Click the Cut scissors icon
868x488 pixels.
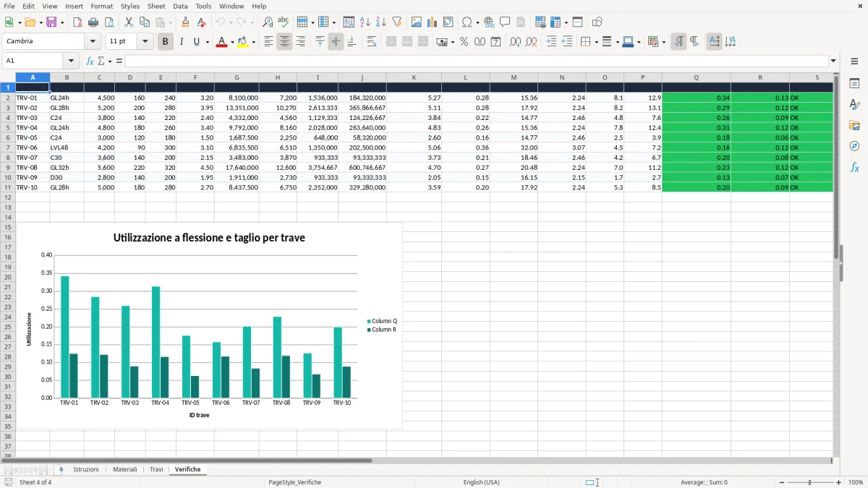129,22
